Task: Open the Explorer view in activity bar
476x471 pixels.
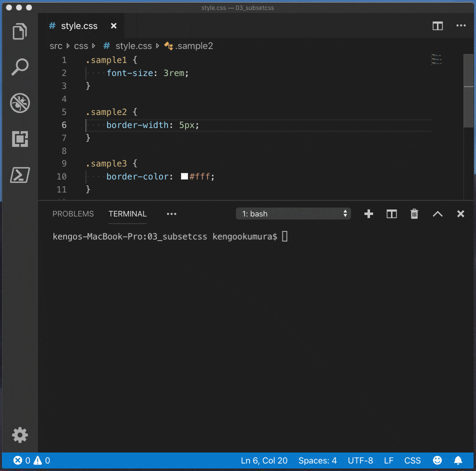Action: [x=20, y=31]
